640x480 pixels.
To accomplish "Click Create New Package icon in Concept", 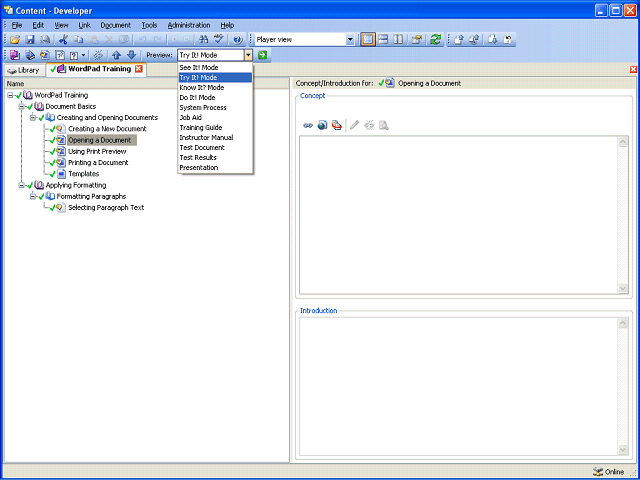I will tap(337, 125).
